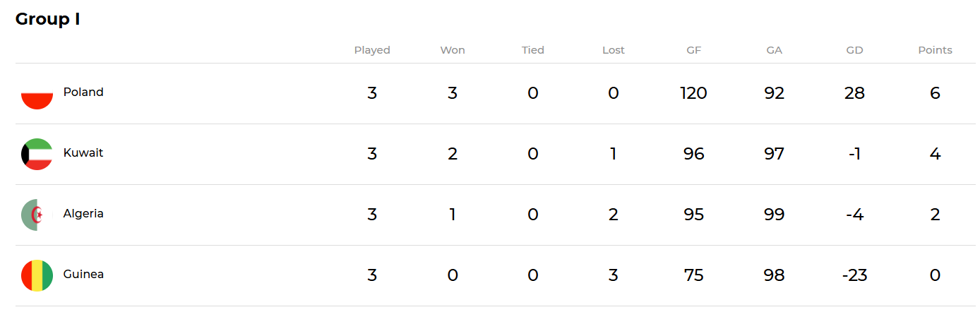Select the Points column header
Image resolution: width=980 pixels, height=312 pixels.
(936, 50)
